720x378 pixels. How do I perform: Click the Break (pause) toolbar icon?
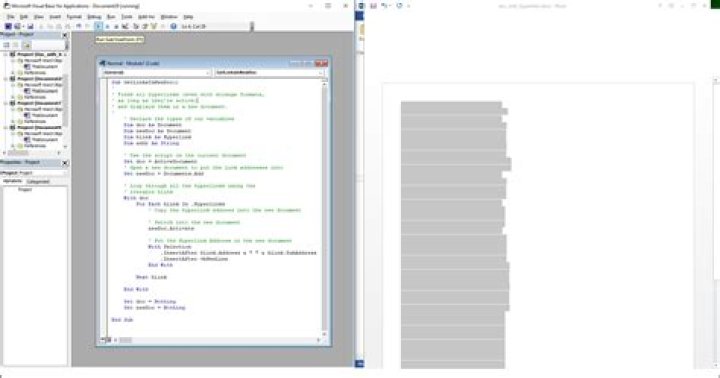pos(107,26)
